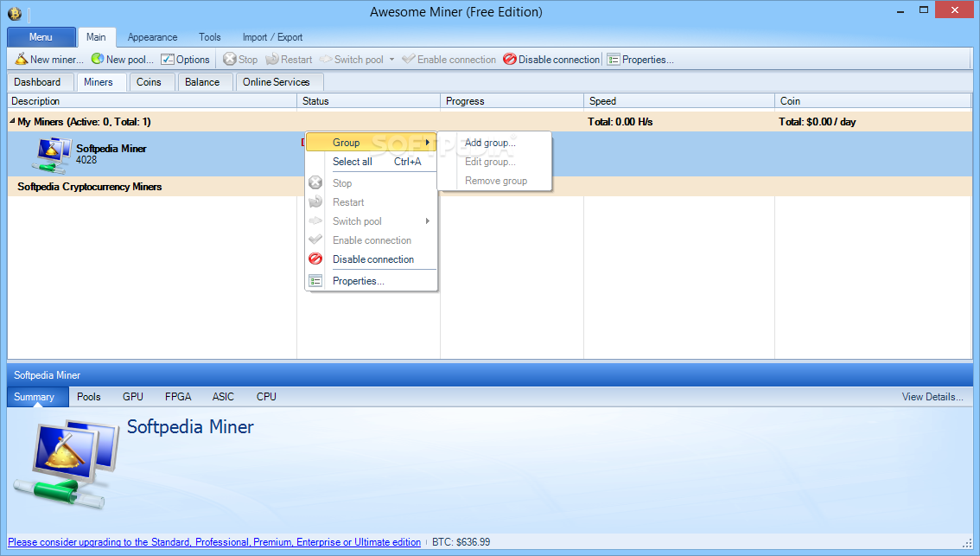
Task: Open the GPU details tab
Action: [x=133, y=397]
